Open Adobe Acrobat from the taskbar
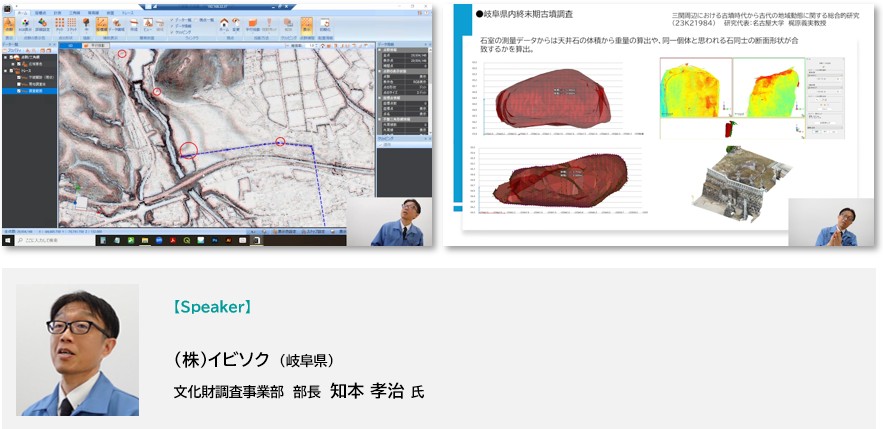The width and height of the screenshot is (883, 429). coord(173,241)
